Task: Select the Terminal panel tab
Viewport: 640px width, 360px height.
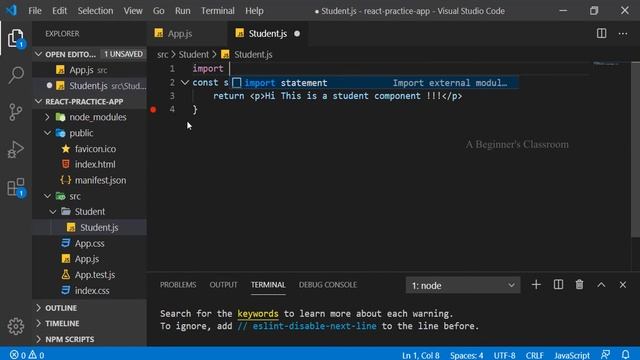Action: coord(268,285)
